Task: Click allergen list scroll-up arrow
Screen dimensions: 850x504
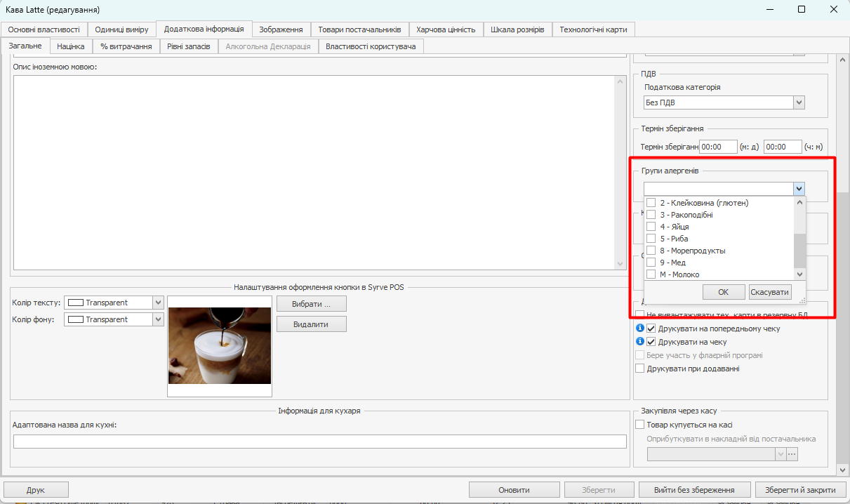Action: coord(799,203)
